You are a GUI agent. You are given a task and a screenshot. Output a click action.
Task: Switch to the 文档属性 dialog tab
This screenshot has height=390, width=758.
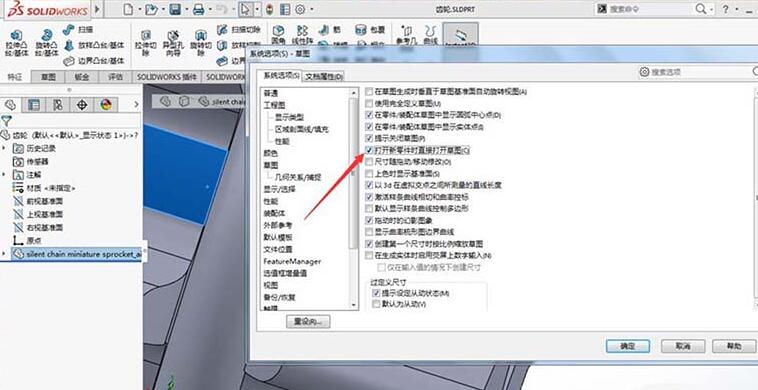[x=323, y=76]
